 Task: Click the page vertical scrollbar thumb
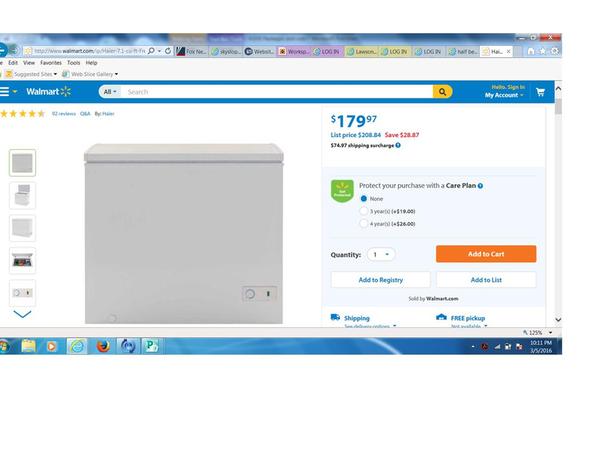(558, 106)
